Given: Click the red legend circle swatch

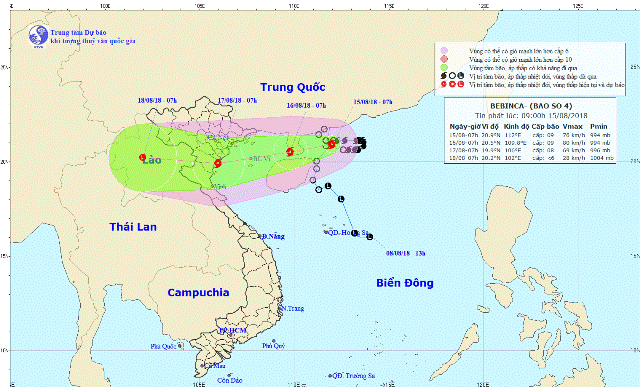Looking at the screenshot, I should [x=444, y=60].
